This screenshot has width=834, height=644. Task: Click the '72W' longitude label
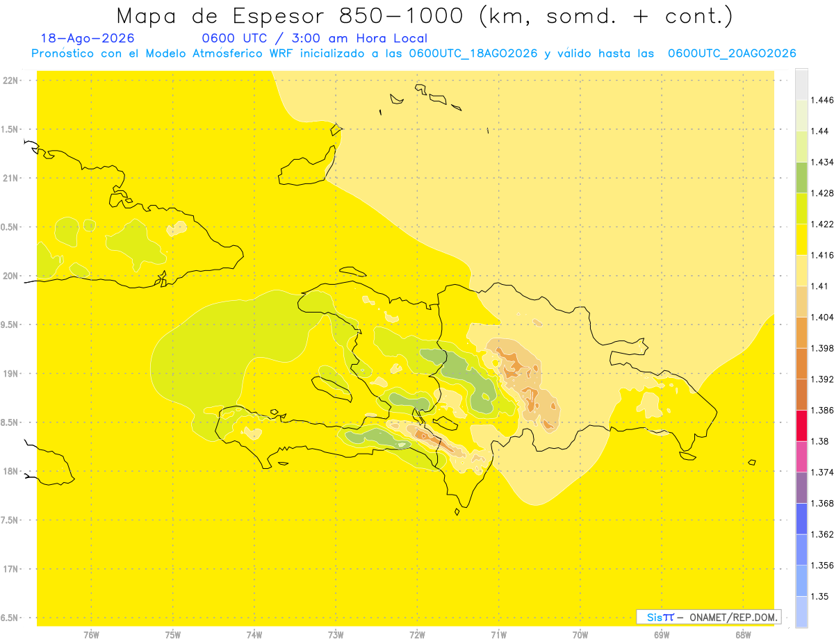click(x=417, y=635)
